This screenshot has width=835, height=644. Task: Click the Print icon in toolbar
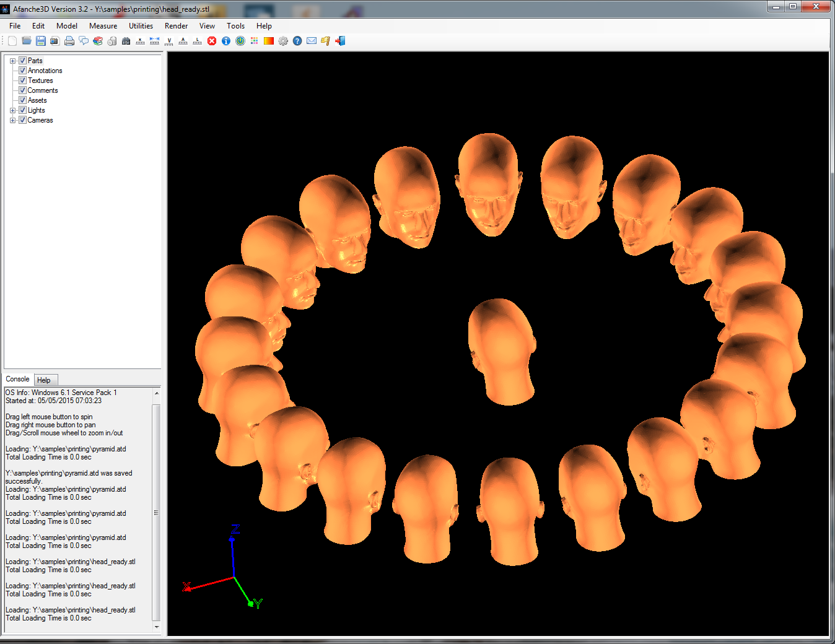(69, 41)
